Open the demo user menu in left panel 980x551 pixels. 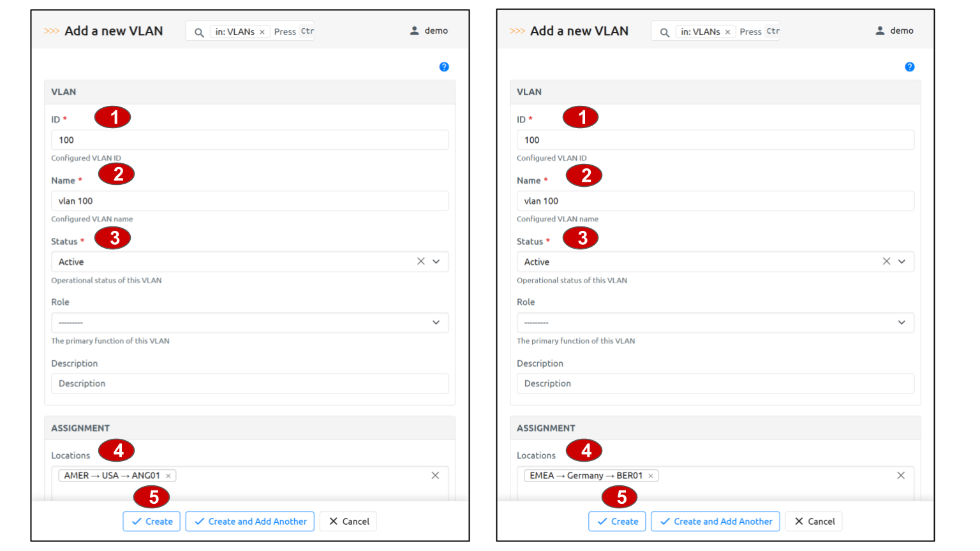pos(429,31)
